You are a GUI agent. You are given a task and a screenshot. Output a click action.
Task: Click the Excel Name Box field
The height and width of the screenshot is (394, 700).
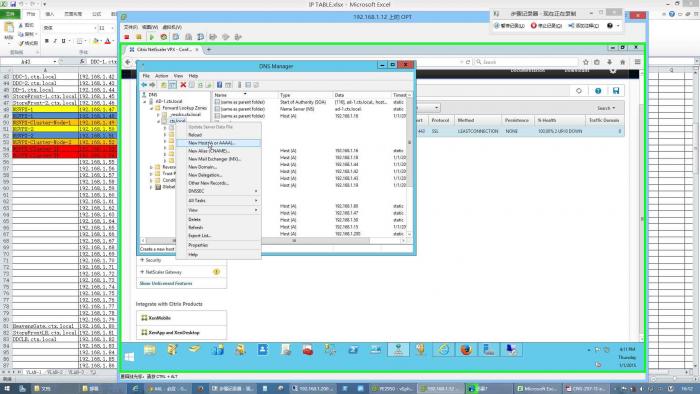[x=29, y=61]
